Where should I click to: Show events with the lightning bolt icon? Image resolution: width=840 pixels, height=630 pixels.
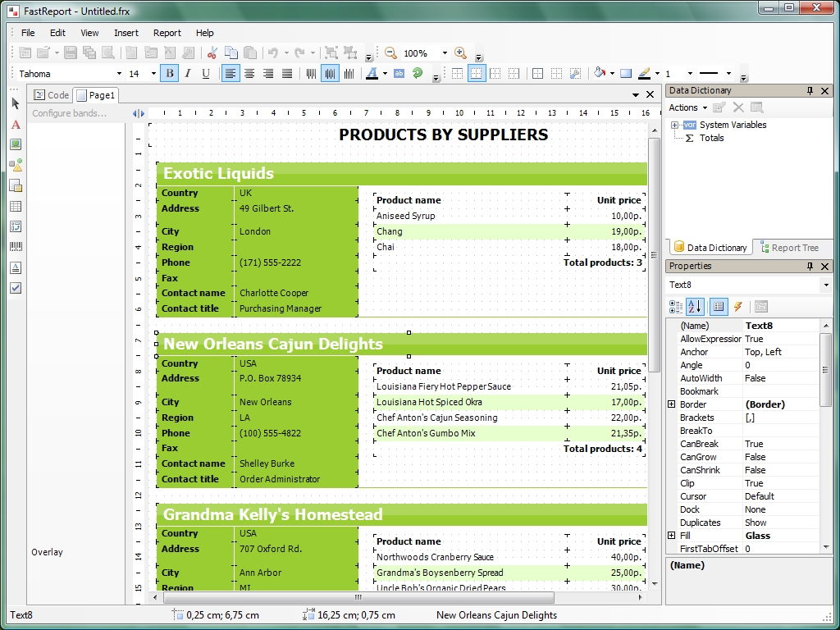(737, 307)
